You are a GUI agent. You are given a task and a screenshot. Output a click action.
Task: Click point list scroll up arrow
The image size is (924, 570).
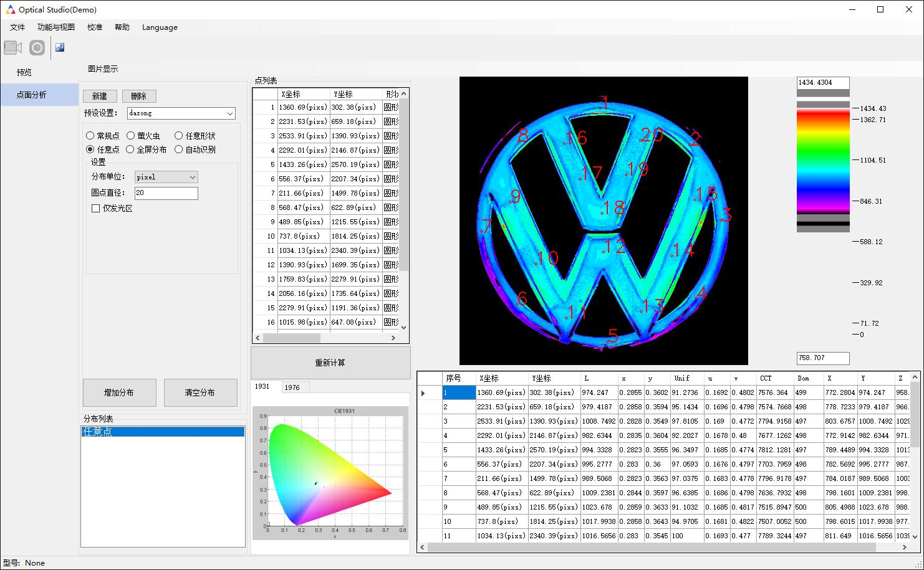(x=403, y=93)
